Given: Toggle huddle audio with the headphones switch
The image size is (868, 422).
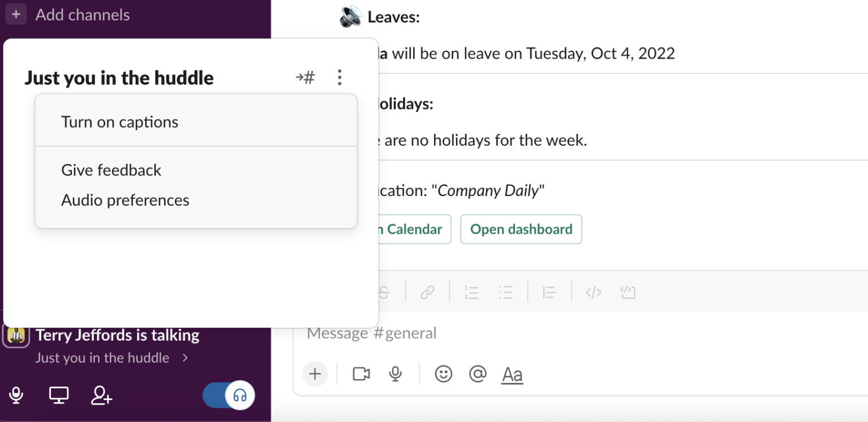Looking at the screenshot, I should pos(228,395).
